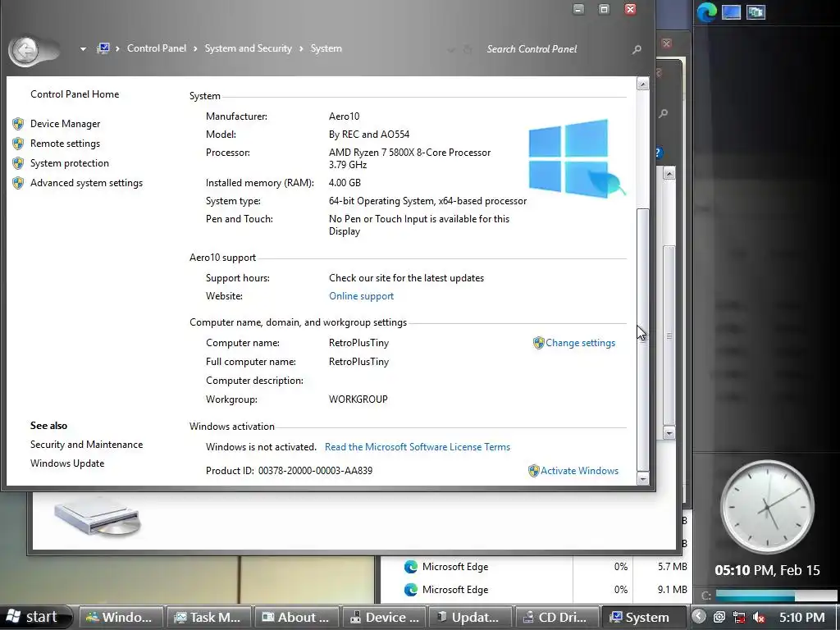The height and width of the screenshot is (630, 840).
Task: Expand the chevron after the computer icon
Action: tap(117, 48)
